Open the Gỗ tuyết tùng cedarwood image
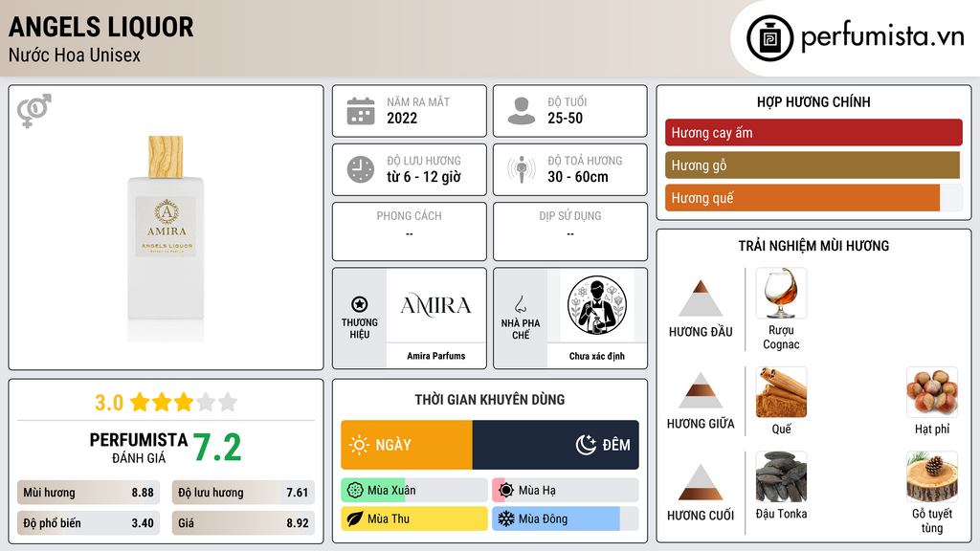Viewport: 980px width, 551px height. coord(932,476)
